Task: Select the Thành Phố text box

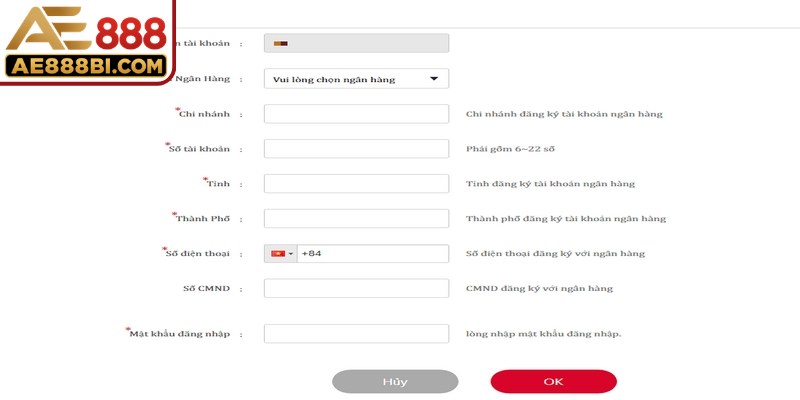Action: click(356, 218)
